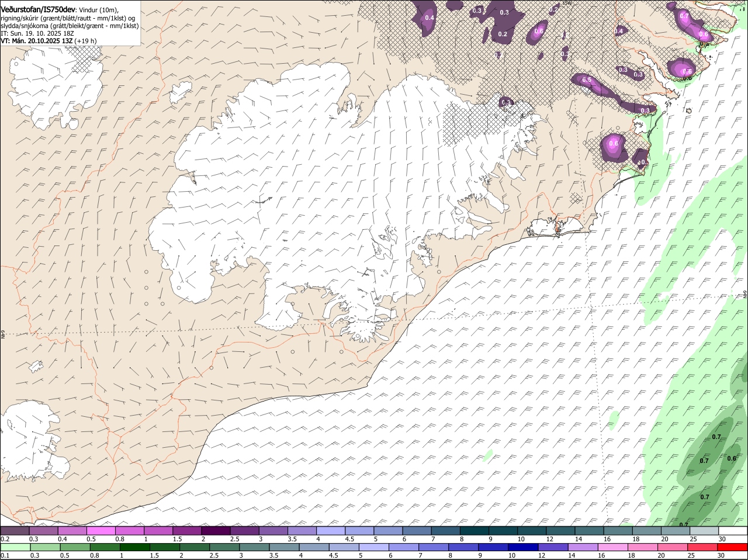Pick the purple legend swatch labeled 0.2

coord(15,531)
